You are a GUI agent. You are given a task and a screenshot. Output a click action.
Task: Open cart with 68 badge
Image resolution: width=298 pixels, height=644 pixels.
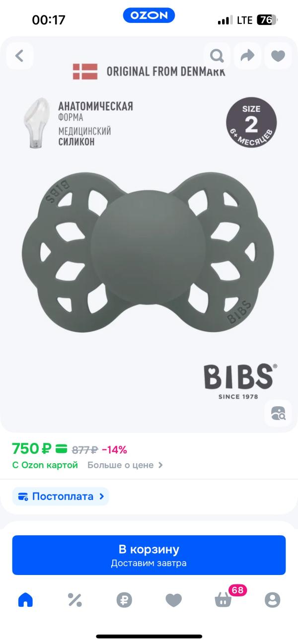click(226, 597)
